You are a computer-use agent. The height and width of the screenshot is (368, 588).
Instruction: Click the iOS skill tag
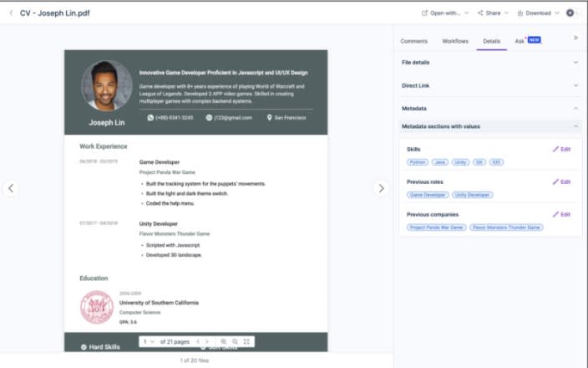point(496,162)
